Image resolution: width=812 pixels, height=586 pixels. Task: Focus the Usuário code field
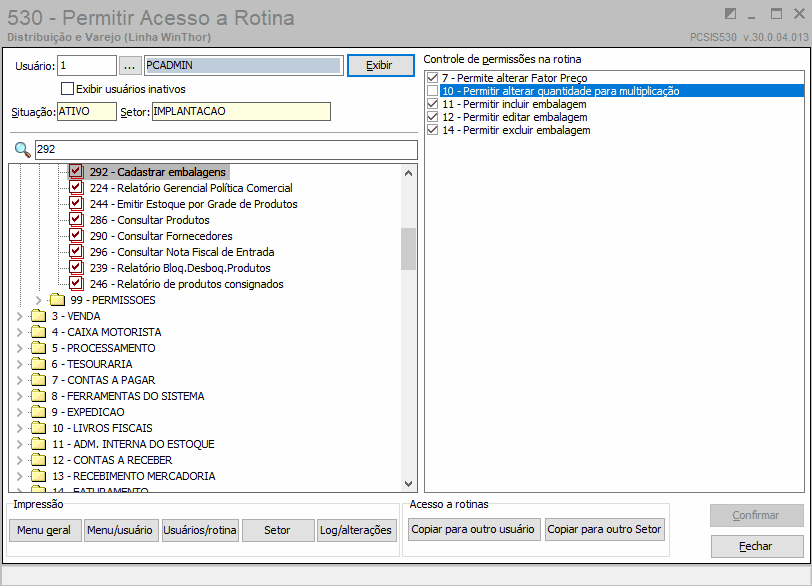86,66
